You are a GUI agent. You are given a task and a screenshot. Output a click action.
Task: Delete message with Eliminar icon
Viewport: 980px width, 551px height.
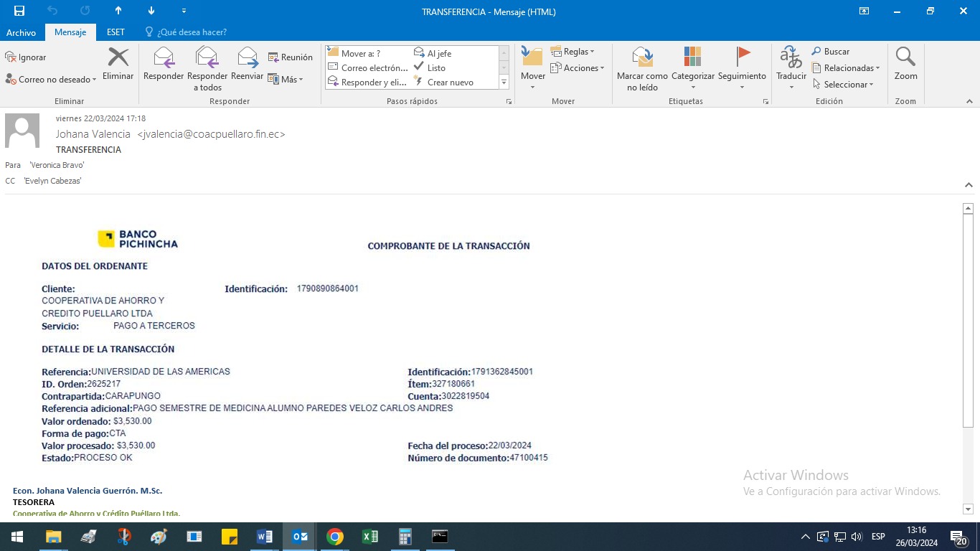(x=118, y=58)
